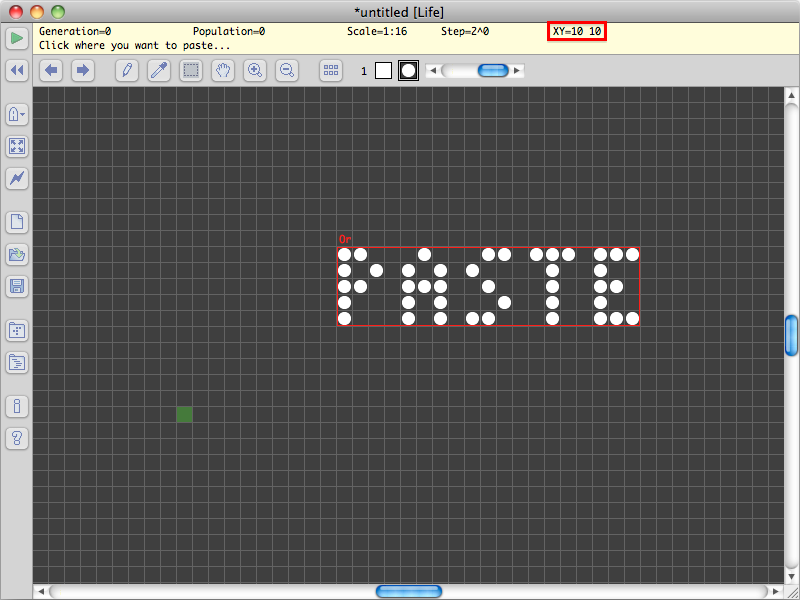Save the pattern with the floppy disk icon

click(x=17, y=286)
